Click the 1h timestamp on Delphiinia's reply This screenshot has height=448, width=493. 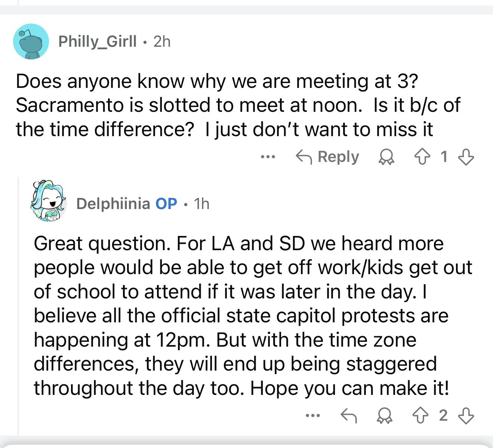click(202, 204)
